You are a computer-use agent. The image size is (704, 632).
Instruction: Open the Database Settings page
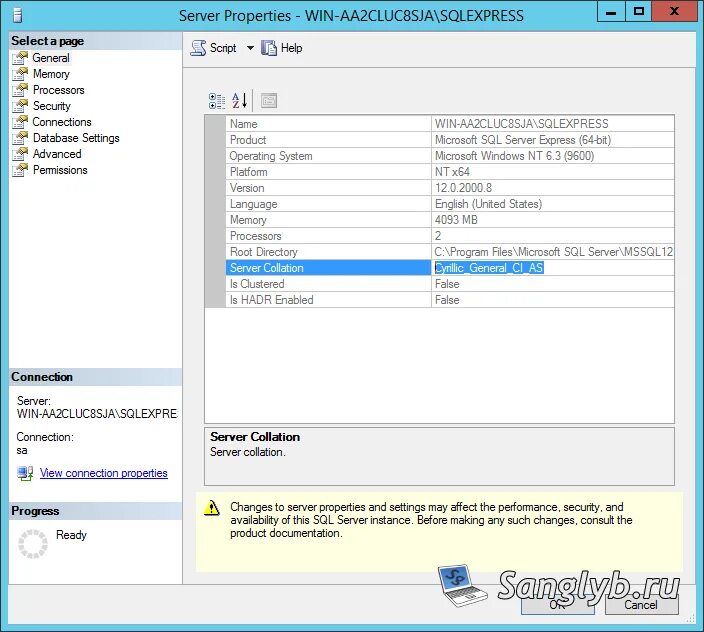pyautogui.click(x=76, y=138)
